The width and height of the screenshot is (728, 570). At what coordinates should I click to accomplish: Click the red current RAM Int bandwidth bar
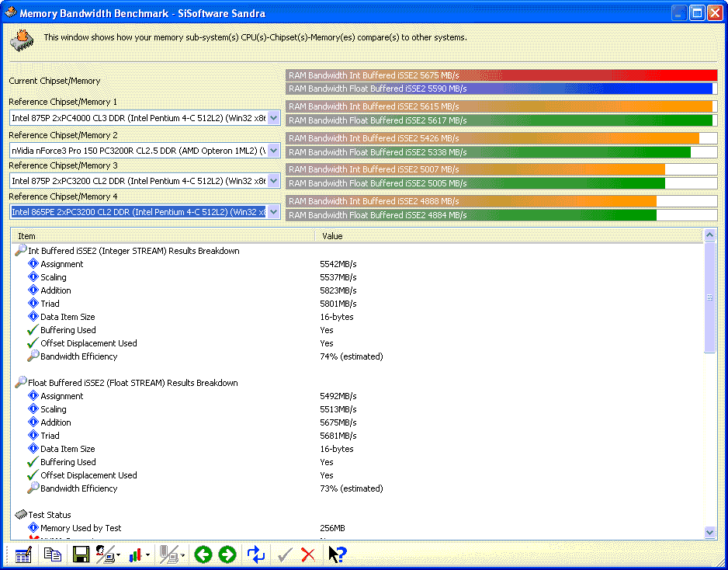[501, 75]
